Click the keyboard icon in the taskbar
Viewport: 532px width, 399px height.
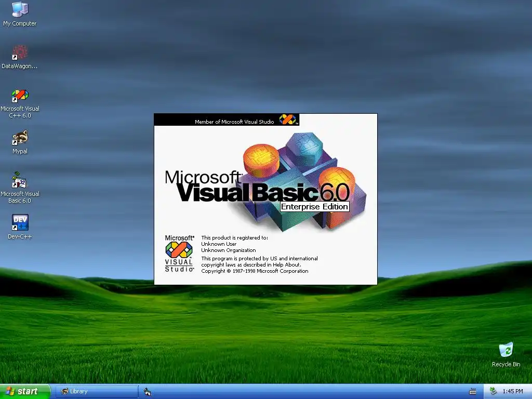472,392
